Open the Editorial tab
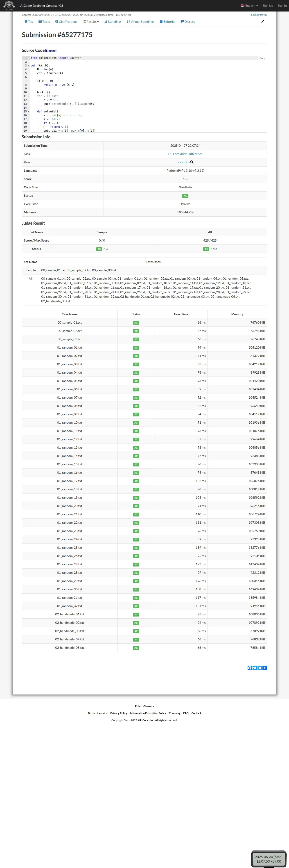Image resolution: width=289 pixels, height=868 pixels. click(167, 22)
